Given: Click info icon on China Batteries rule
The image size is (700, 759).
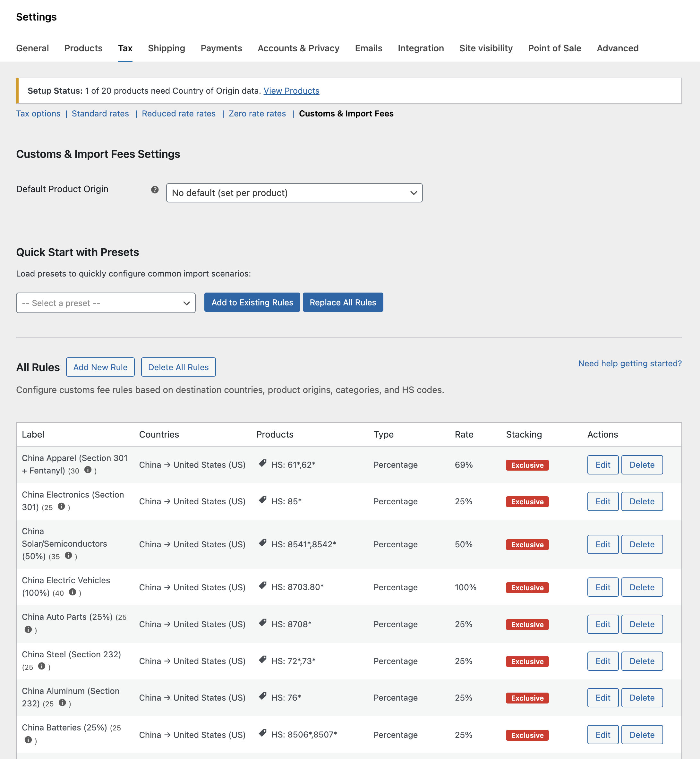Looking at the screenshot, I should coord(28,740).
